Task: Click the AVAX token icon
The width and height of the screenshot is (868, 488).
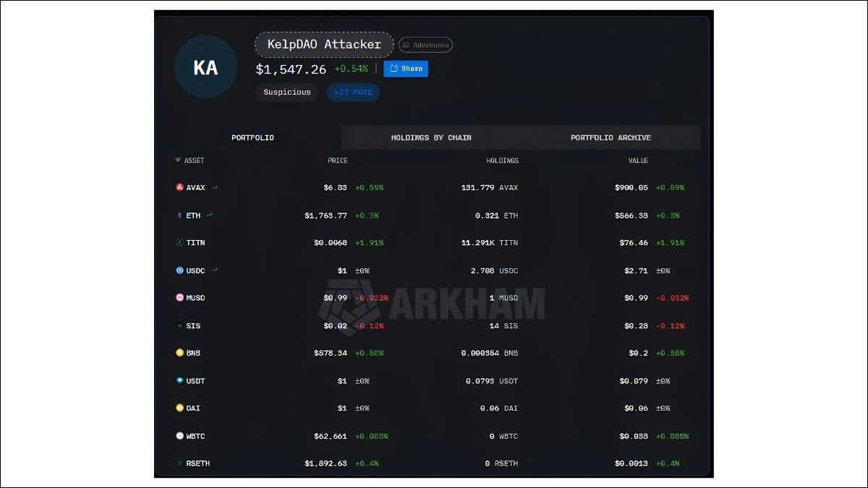Action: coord(180,187)
